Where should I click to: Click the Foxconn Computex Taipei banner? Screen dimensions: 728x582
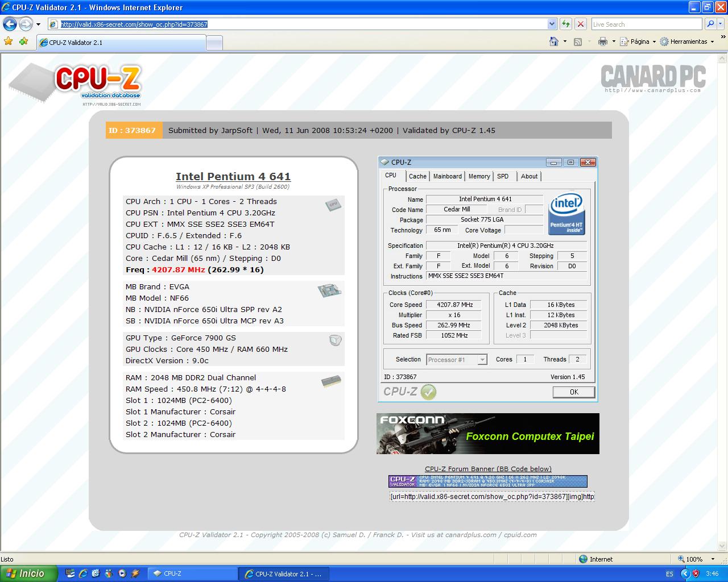[x=487, y=434]
